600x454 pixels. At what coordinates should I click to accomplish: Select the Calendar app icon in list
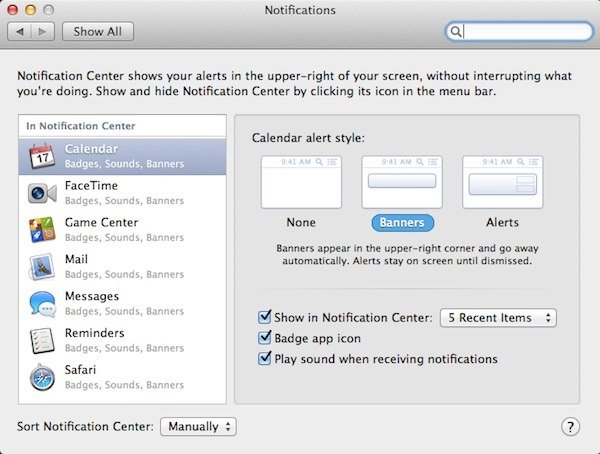click(42, 156)
